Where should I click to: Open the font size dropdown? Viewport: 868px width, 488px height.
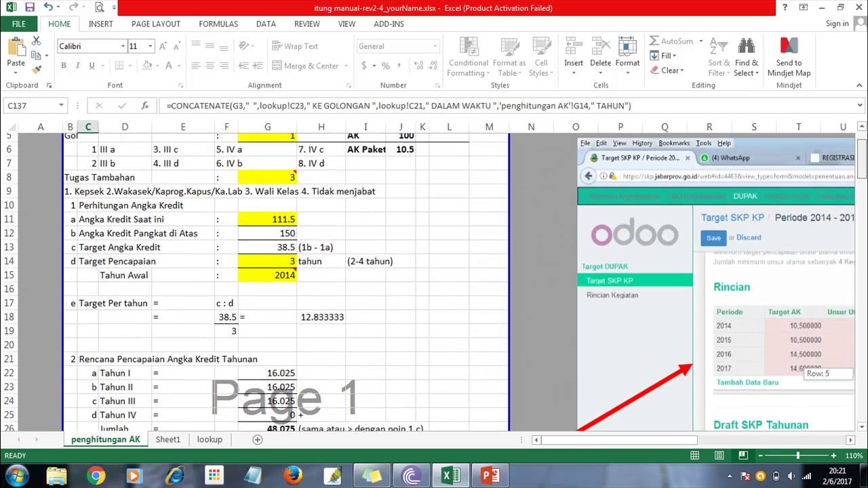[x=150, y=46]
